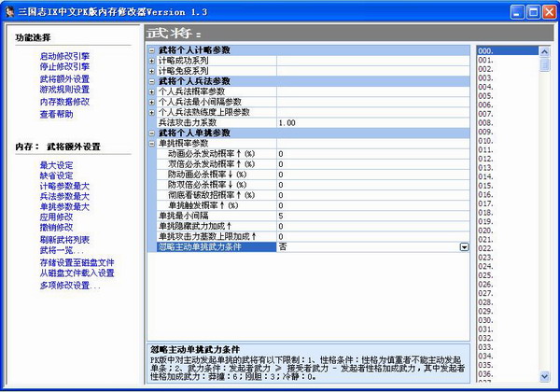
Task: Apply 最大设定 option
Action: click(56, 165)
